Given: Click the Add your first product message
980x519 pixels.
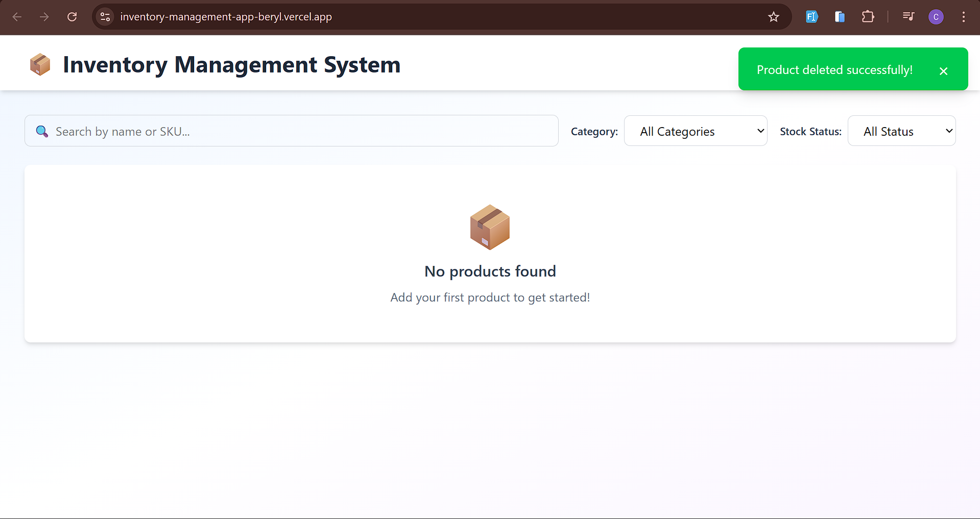Looking at the screenshot, I should (490, 297).
